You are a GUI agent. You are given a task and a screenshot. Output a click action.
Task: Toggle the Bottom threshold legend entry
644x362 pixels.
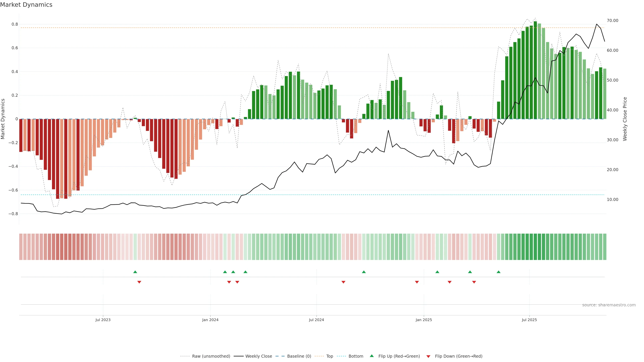[x=356, y=356]
